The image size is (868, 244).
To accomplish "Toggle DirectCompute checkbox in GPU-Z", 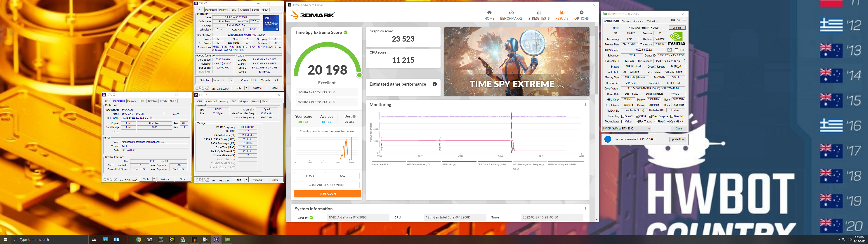I will coord(650,116).
